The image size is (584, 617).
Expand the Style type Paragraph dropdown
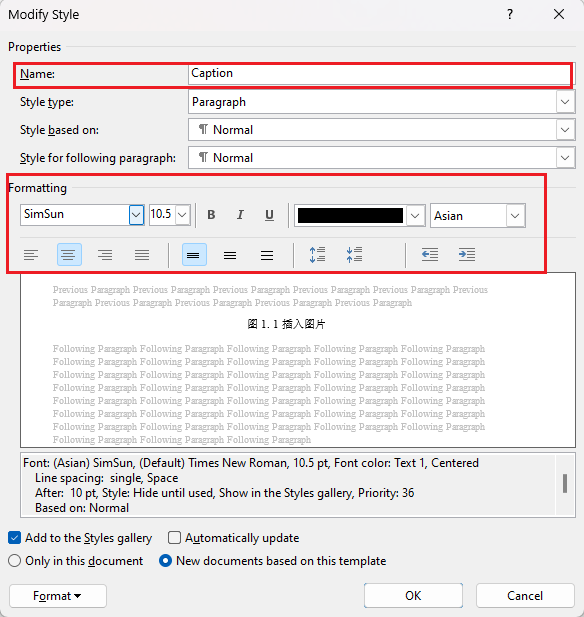[x=565, y=102]
